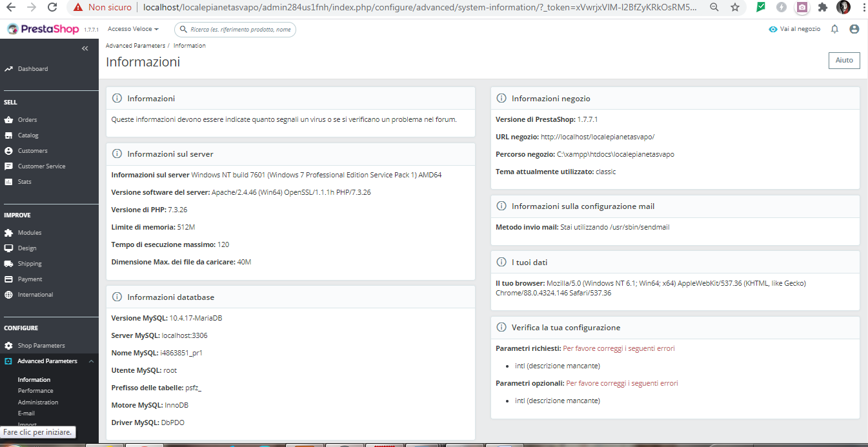The image size is (868, 447).
Task: Open International menu link
Action: [x=35, y=295]
